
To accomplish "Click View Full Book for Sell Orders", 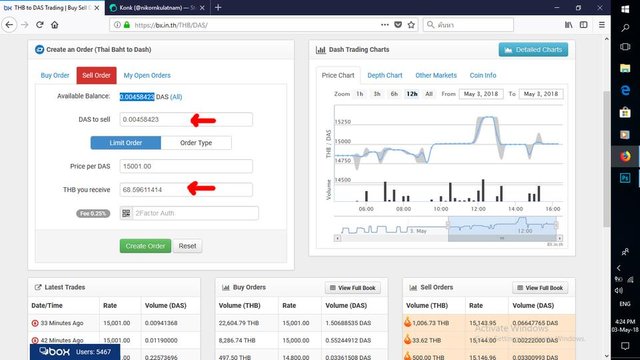I will tap(540, 288).
